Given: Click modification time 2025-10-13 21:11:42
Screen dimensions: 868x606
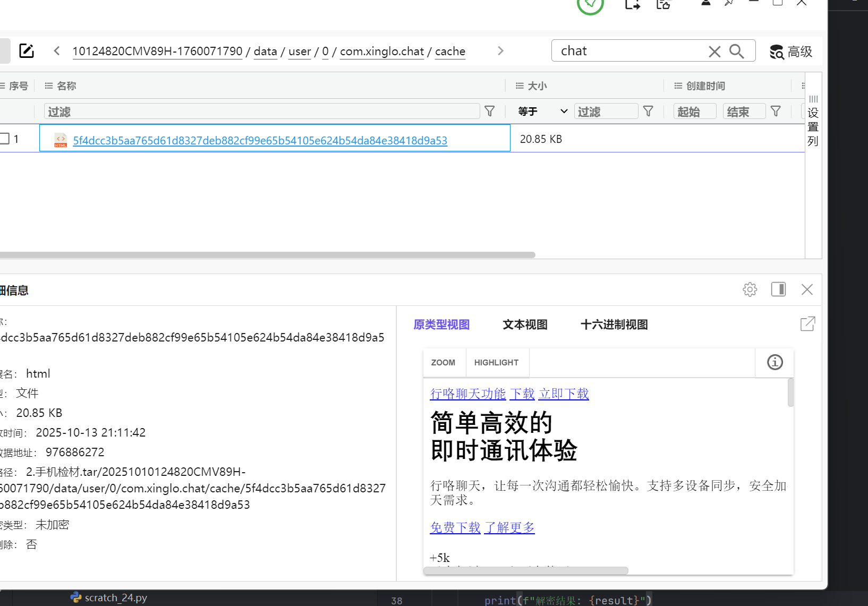Looking at the screenshot, I should [91, 433].
